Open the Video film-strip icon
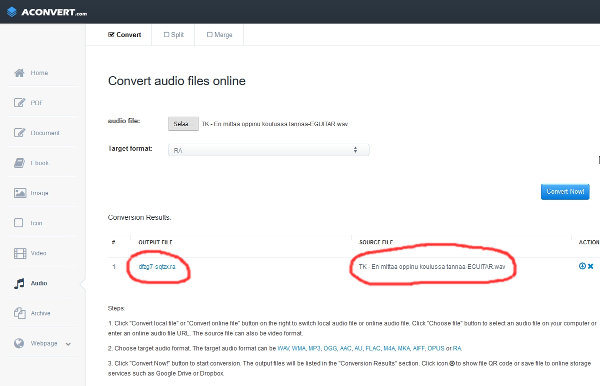The image size is (600, 386). [20, 253]
